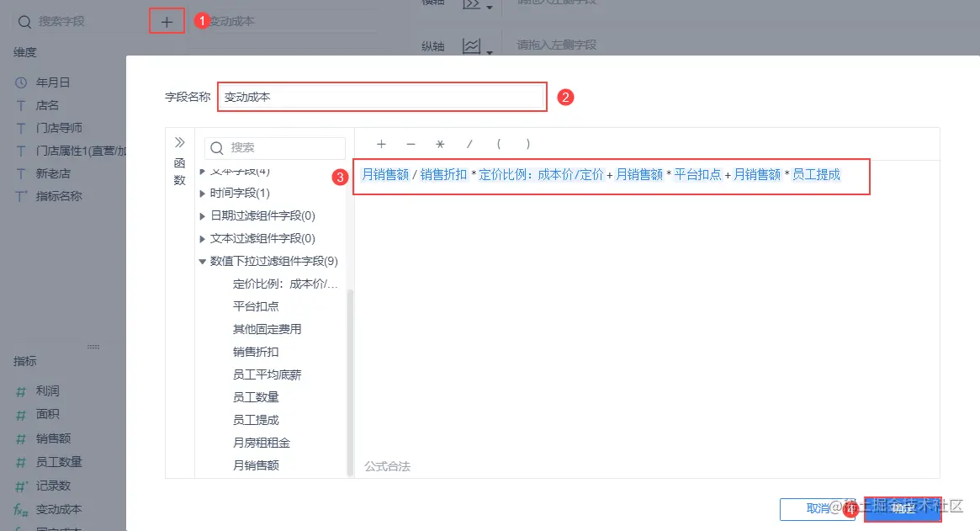Screen dimensions: 980x531
Task: Collapse the 数值下拉过滤组件字段(9) node
Action: [x=202, y=261]
